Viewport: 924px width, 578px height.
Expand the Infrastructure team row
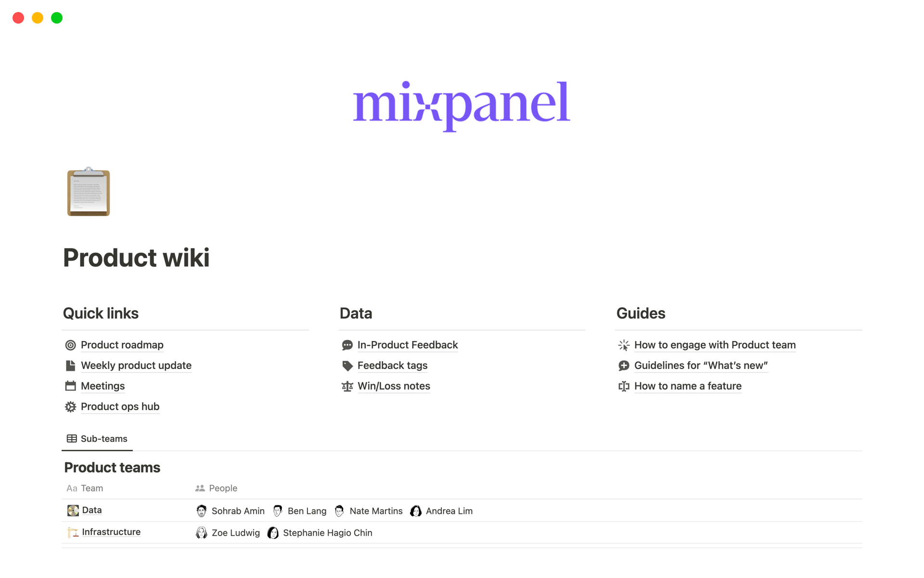110,532
